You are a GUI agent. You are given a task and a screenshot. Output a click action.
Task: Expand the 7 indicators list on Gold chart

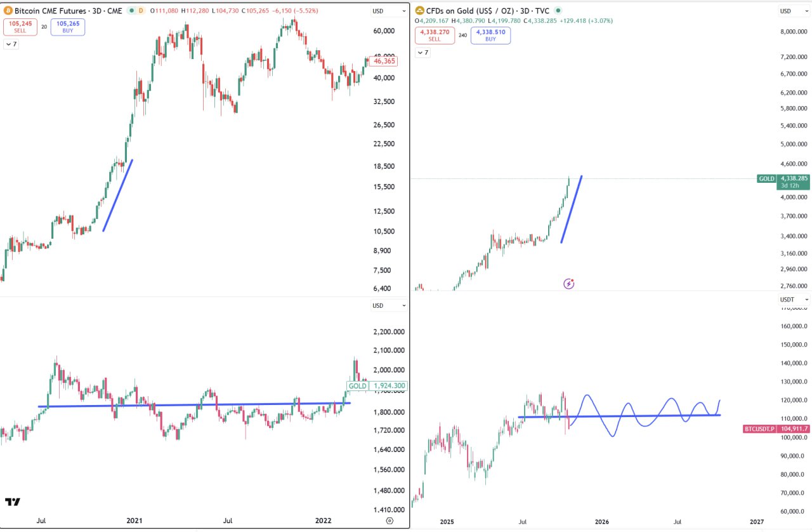422,53
